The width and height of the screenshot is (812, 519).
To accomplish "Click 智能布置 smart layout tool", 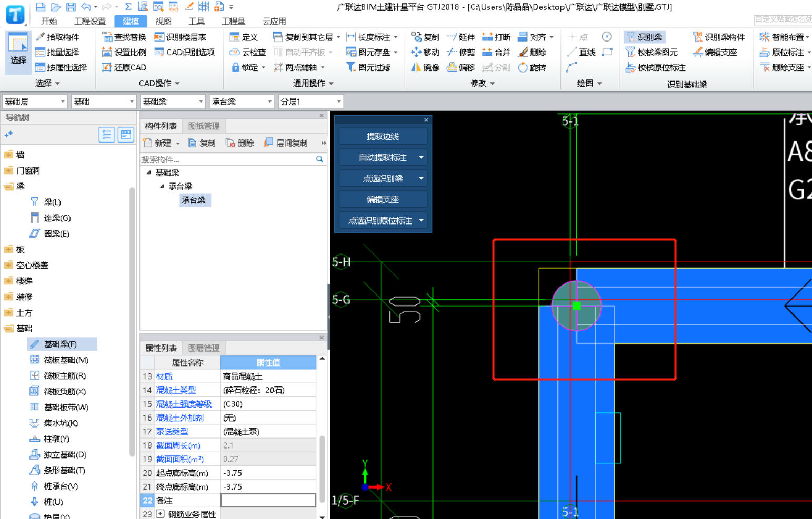I will point(784,37).
